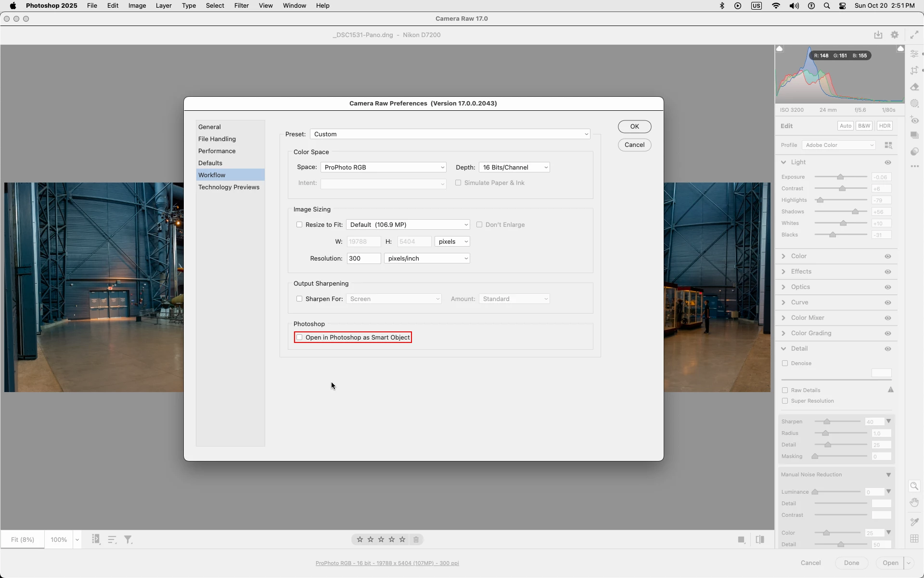
Task: Enable Sharpen For checkbox
Action: [x=299, y=299]
